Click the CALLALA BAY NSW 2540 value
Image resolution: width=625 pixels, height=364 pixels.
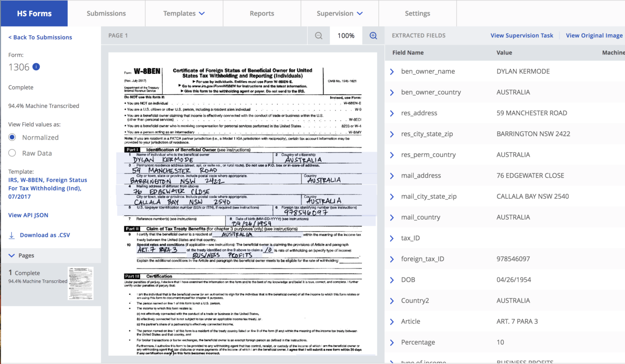533,197
